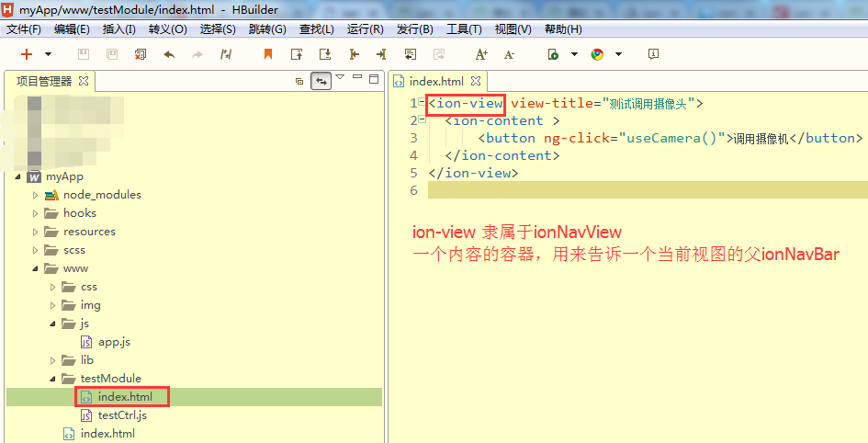Screen dimensions: 868x443
Task: Click the jump to line end icon
Action: (x=381, y=54)
